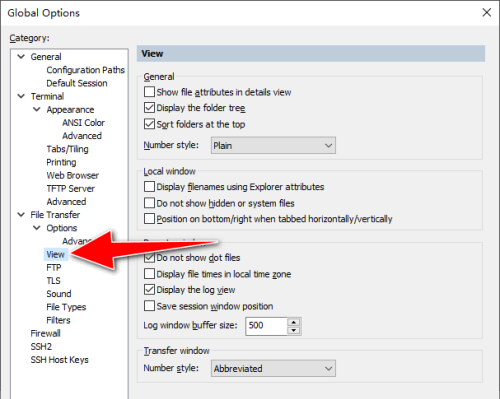Viewport: 500px width, 399px height.
Task: Collapse the Appearance subtree chevron
Action: coord(37,109)
